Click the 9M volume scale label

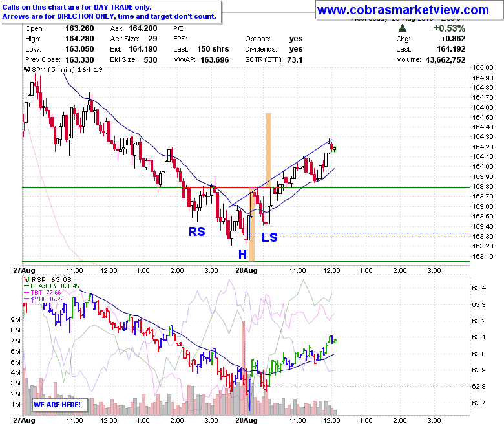[16, 319]
